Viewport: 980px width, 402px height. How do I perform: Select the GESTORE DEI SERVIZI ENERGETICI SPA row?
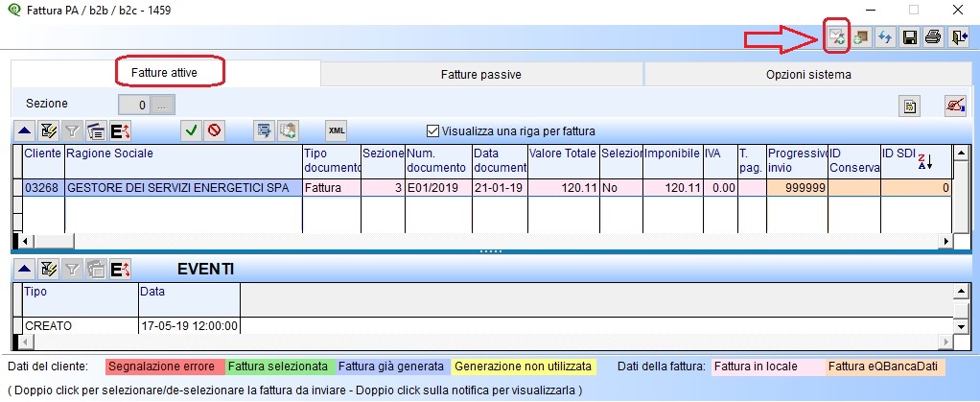(x=182, y=189)
